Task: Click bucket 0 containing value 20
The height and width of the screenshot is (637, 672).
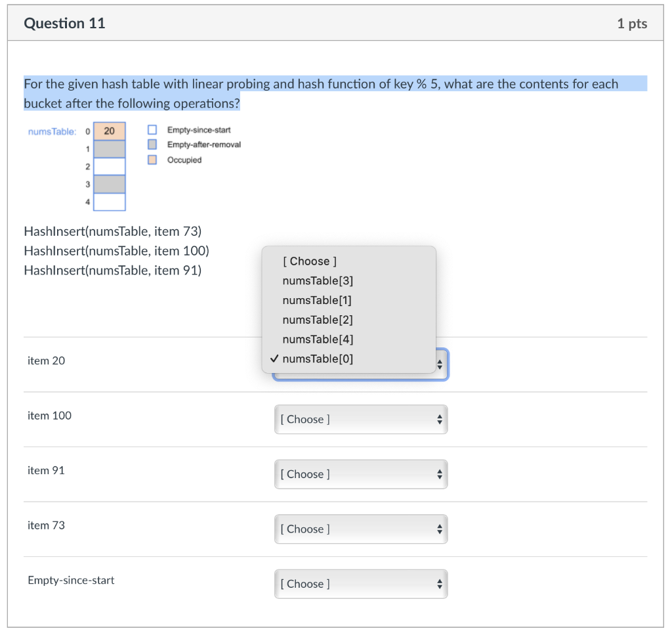Action: (x=109, y=131)
